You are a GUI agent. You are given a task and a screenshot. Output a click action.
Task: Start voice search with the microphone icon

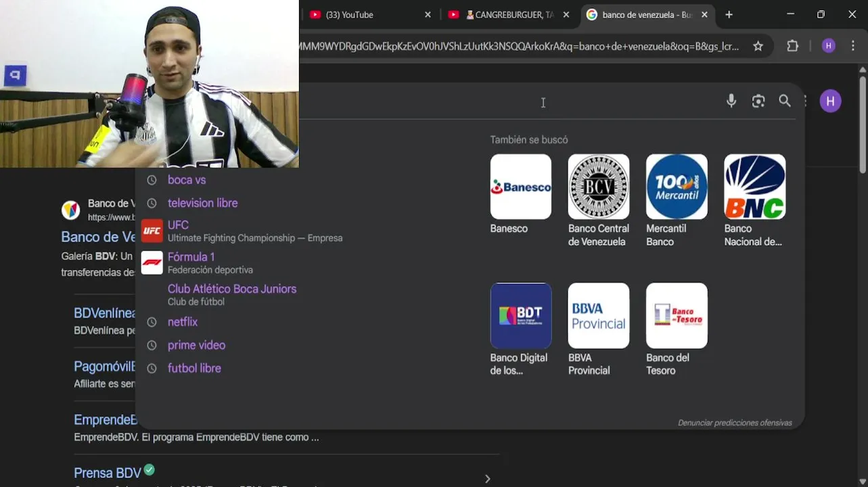tap(731, 101)
